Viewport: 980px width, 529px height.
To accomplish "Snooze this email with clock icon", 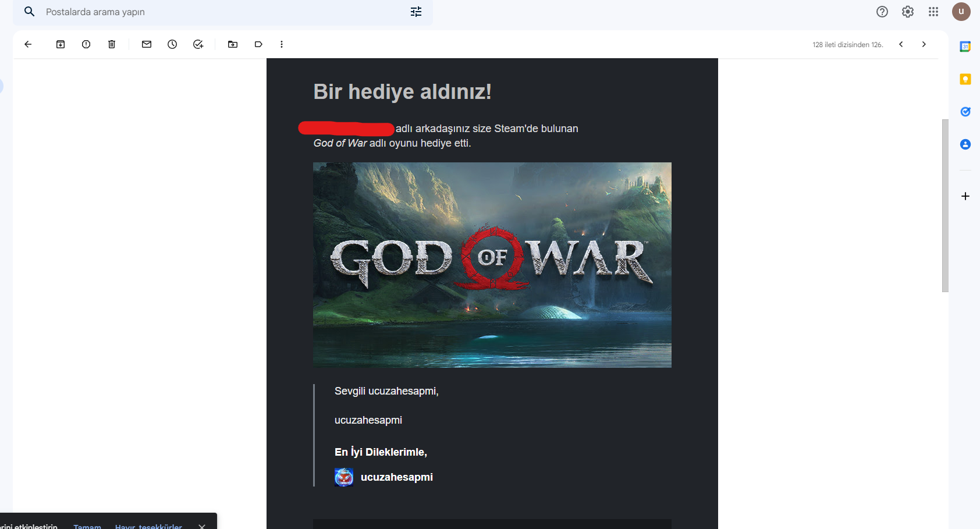I will click(x=172, y=44).
